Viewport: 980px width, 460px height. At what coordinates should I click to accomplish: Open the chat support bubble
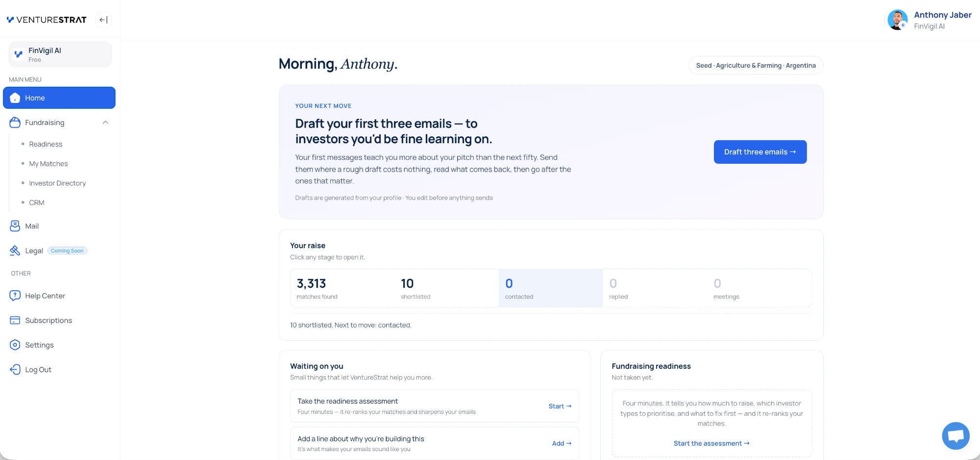pos(955,435)
